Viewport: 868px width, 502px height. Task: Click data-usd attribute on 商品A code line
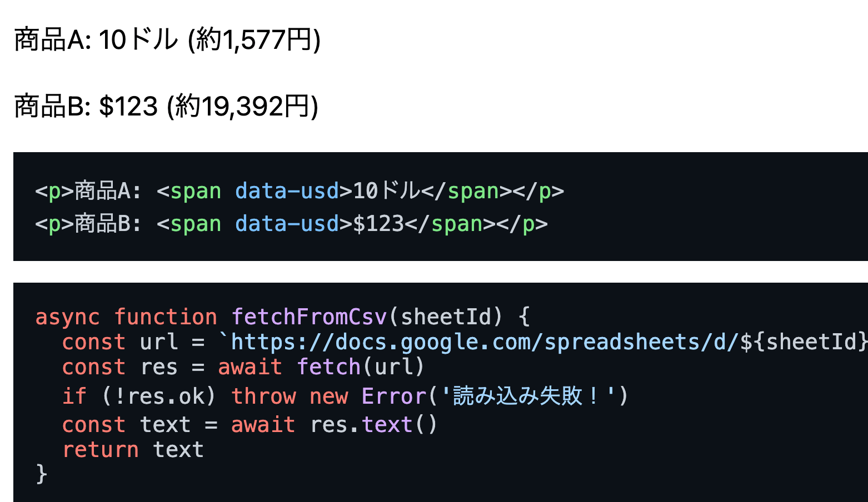point(287,191)
